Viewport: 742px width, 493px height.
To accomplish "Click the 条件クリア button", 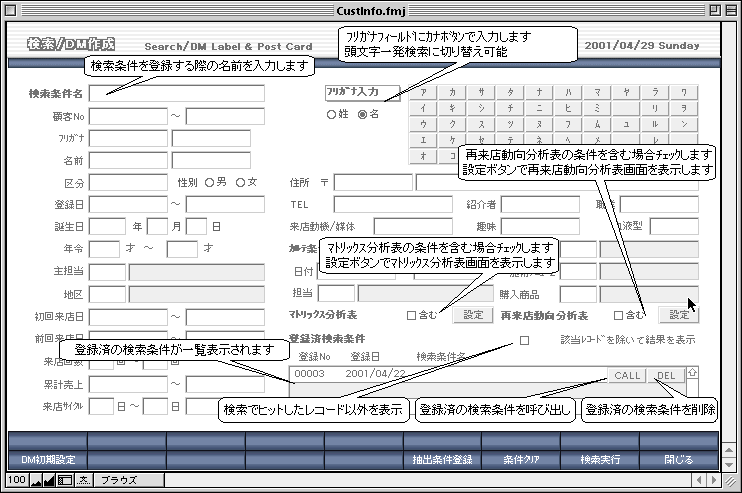I will click(x=521, y=459).
